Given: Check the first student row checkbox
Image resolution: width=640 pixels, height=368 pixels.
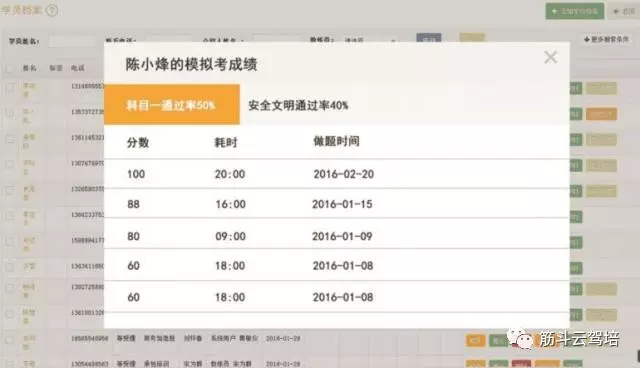Looking at the screenshot, I should coord(9,87).
